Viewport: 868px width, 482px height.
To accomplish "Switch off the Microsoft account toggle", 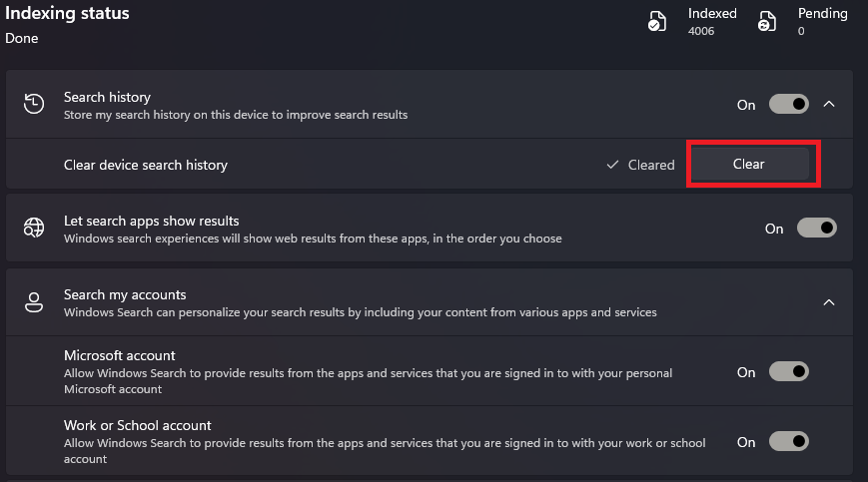I will [789, 371].
